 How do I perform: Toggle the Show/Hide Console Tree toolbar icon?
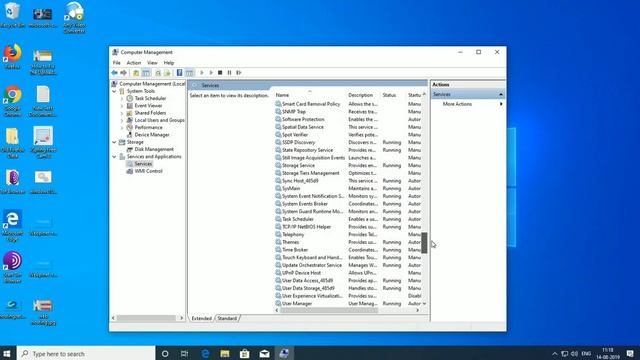click(146, 73)
